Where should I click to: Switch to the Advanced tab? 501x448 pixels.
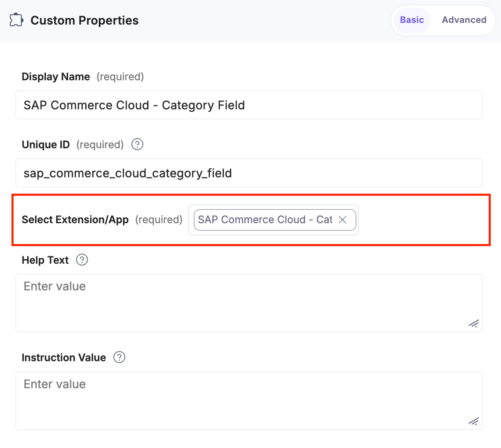(x=464, y=20)
